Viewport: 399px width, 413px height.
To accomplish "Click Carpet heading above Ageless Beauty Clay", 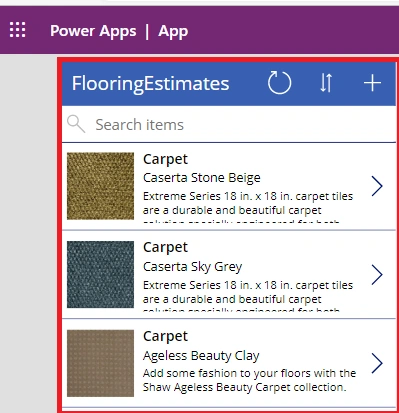I will [165, 336].
